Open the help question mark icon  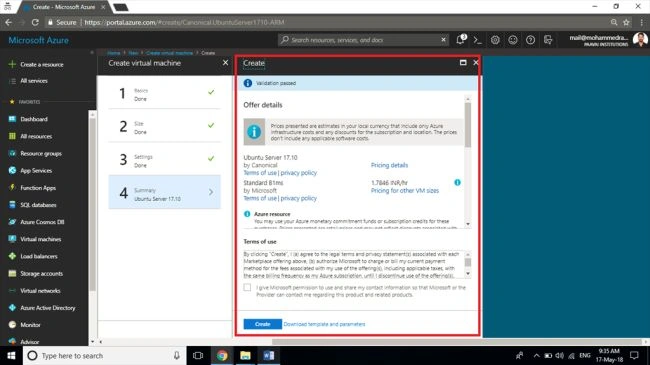[530, 40]
